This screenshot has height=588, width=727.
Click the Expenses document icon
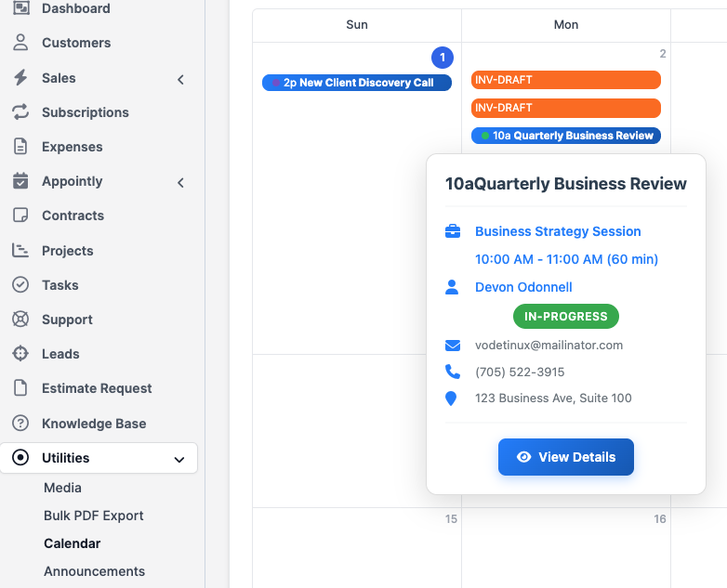20,147
